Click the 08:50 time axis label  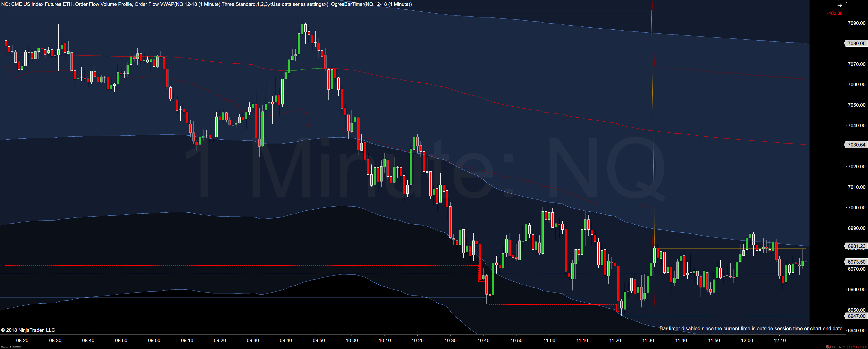click(121, 340)
